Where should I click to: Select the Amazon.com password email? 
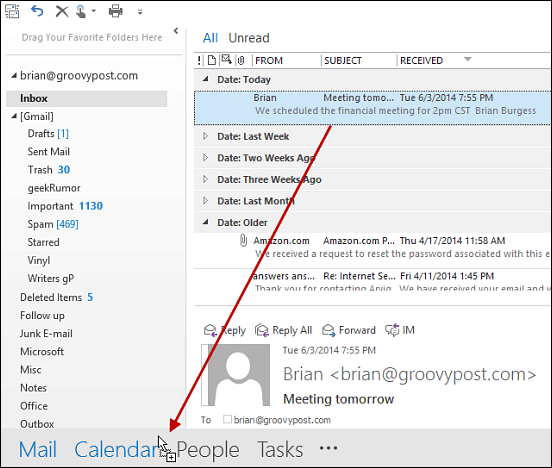(x=372, y=251)
